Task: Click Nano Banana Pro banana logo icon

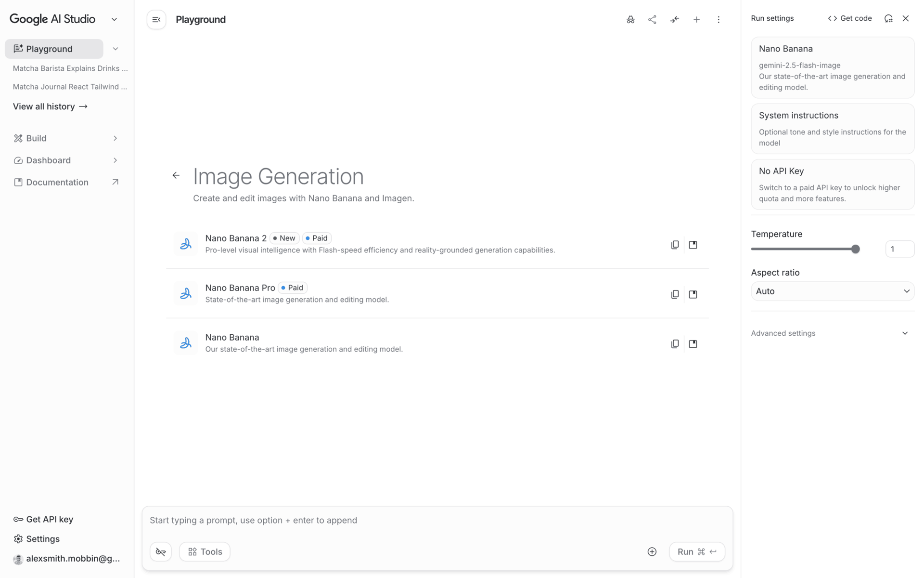Action: 186,293
